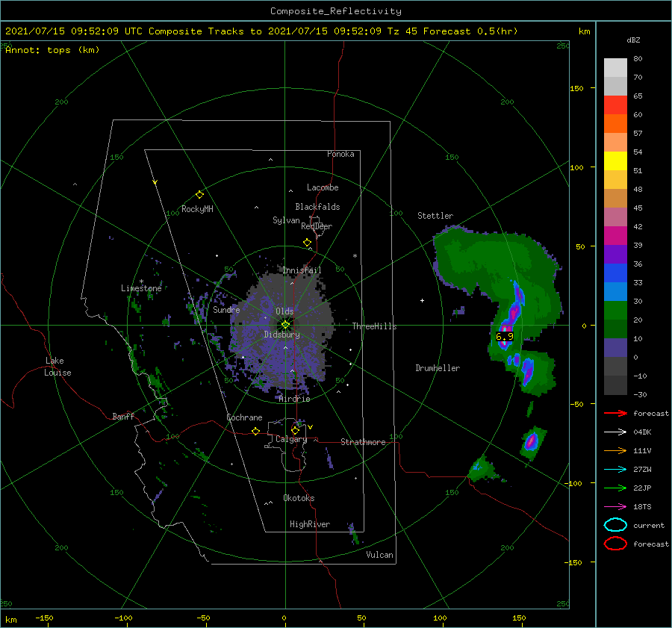
Task: Click the Ponoka city label
Action: coord(340,154)
